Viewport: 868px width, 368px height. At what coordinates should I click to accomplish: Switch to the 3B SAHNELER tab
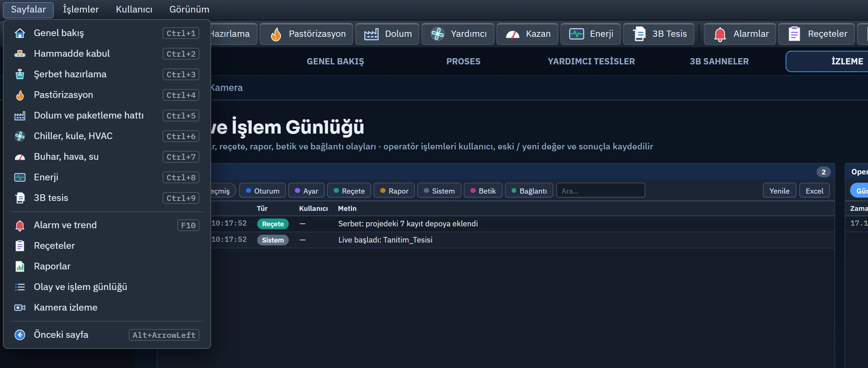[x=719, y=61]
